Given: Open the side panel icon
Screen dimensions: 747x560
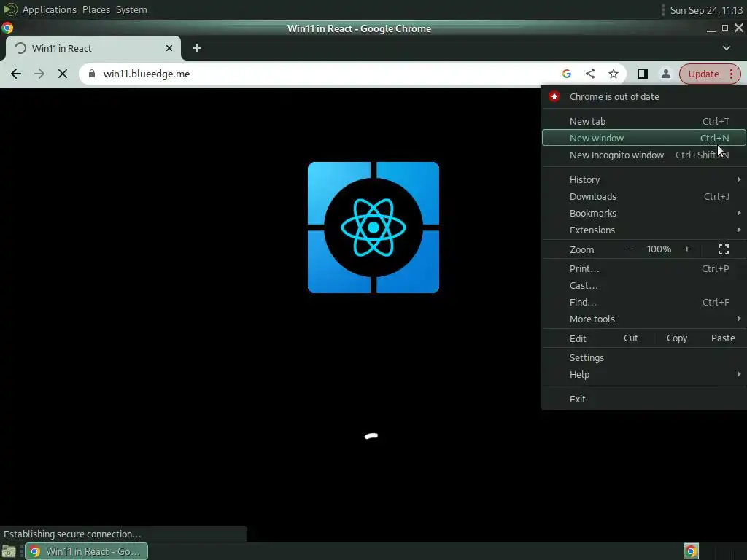Looking at the screenshot, I should click(x=642, y=74).
